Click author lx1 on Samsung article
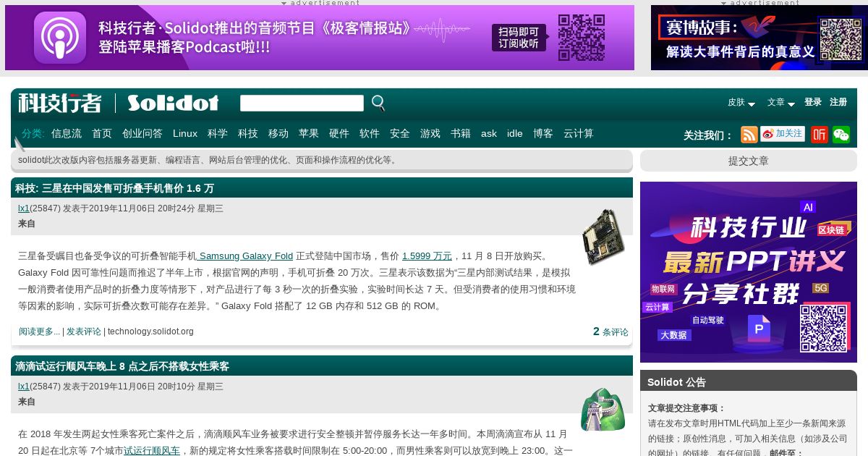Screen dimensions: 868x456 tap(24, 208)
